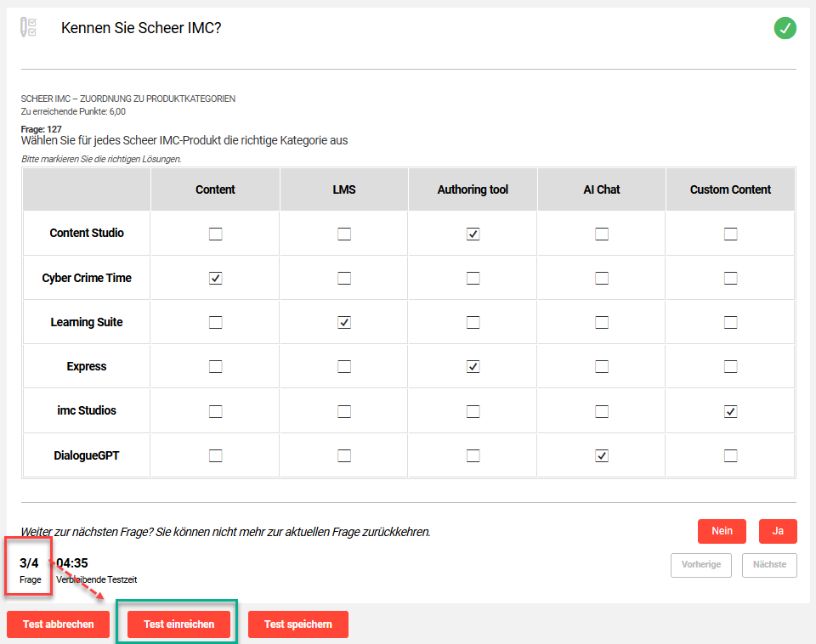Click the DialogueGPT row label

87,455
